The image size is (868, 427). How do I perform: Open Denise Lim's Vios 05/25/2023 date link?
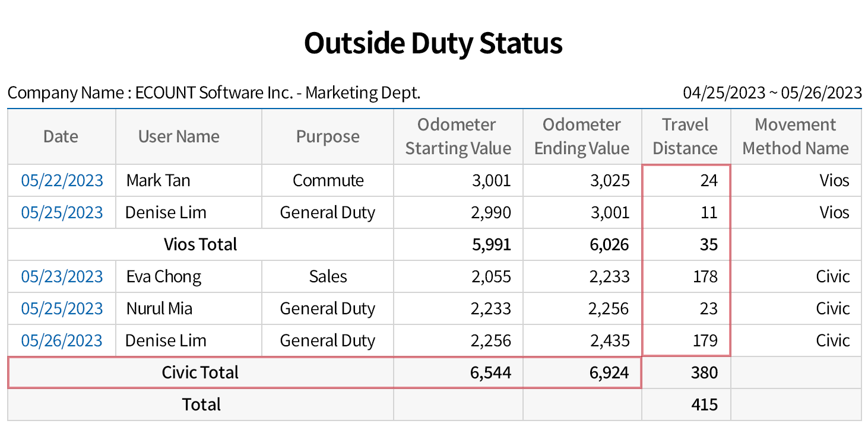click(62, 212)
